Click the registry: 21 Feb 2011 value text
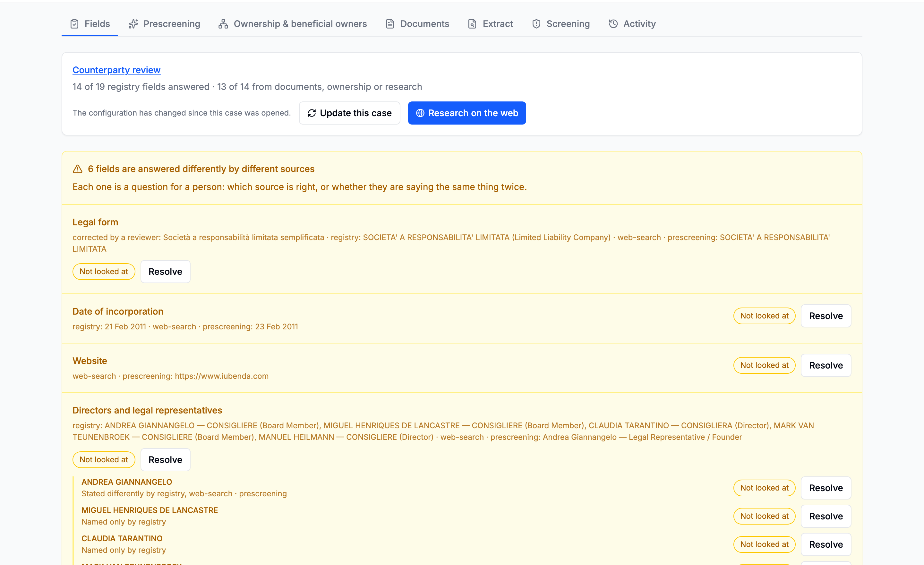Screen dimensions: 924x565 (109, 326)
